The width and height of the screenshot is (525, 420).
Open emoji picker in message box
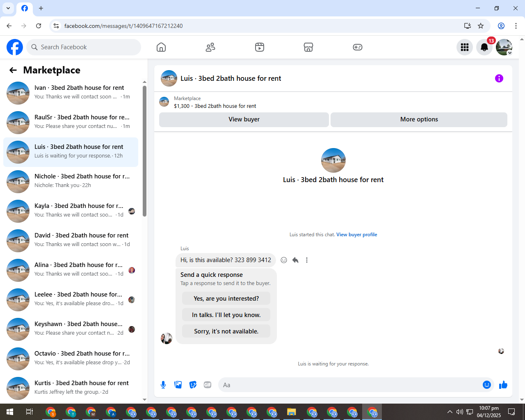[x=487, y=385]
